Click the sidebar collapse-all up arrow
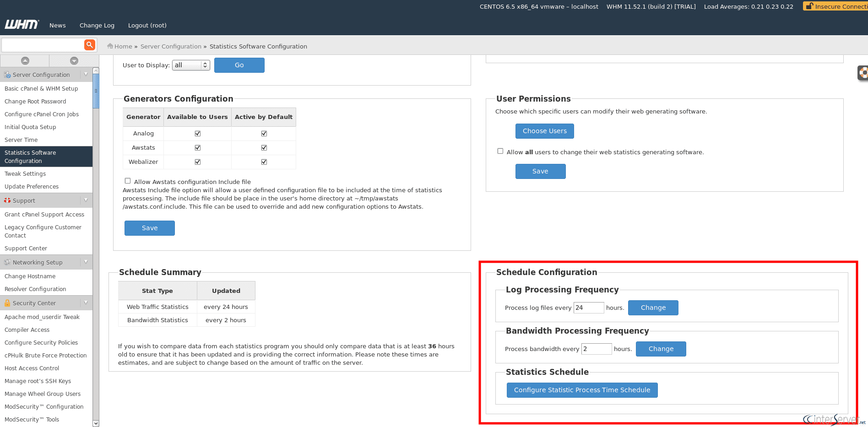 click(x=25, y=61)
